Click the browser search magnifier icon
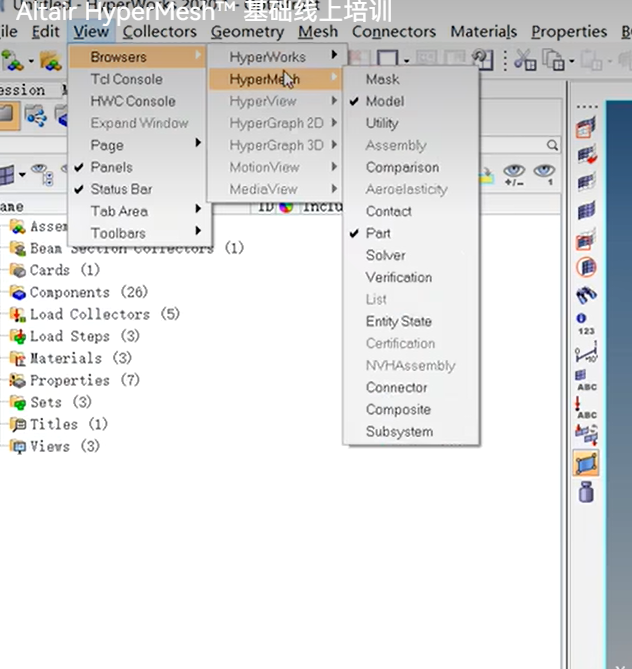 (x=552, y=145)
